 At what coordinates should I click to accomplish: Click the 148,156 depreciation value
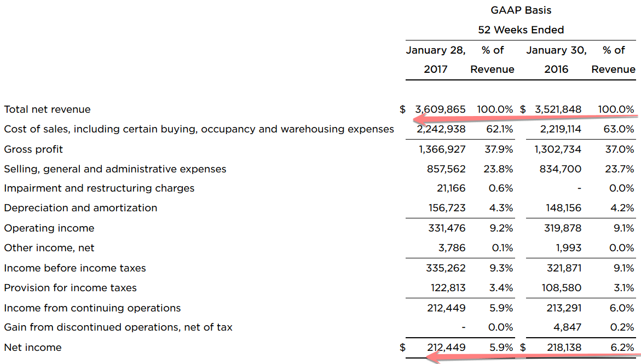[563, 208]
